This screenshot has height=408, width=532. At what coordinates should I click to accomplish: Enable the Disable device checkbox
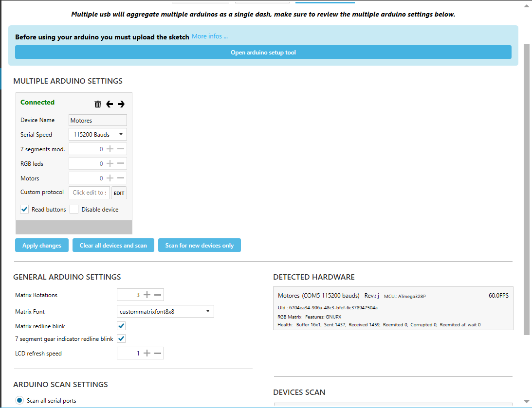[x=74, y=209]
